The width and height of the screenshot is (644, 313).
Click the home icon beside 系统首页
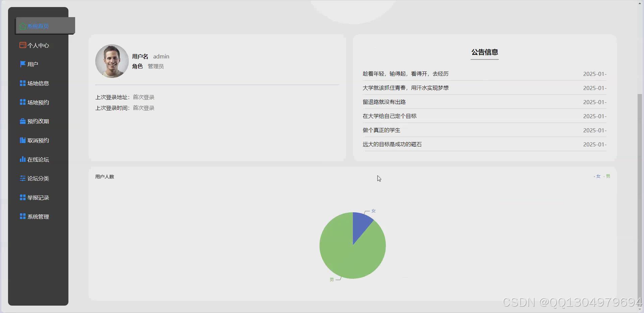pos(22,26)
